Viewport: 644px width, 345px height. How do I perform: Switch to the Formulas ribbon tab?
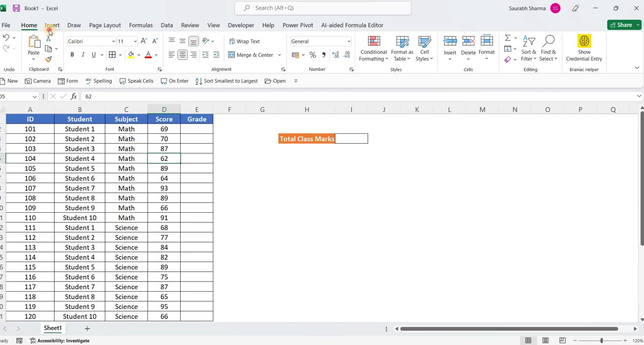point(141,25)
